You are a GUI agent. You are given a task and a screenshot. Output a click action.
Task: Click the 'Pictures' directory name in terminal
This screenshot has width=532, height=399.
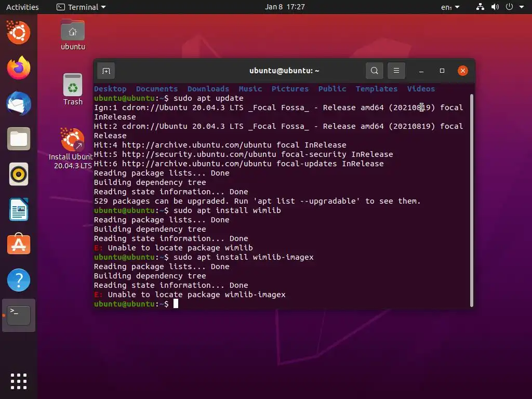point(290,89)
